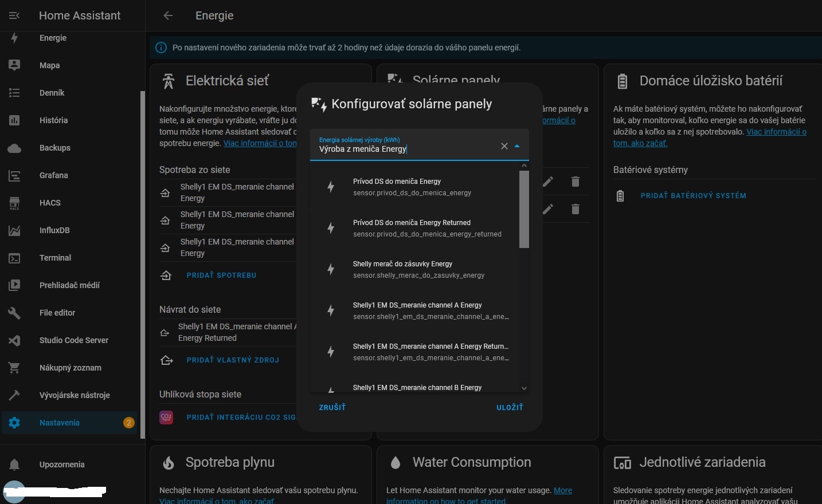This screenshot has height=504, width=822.
Task: Click the battery icon beside PRIDAŤ BATÉRIOVÝ SYSTÉM
Action: pos(620,196)
